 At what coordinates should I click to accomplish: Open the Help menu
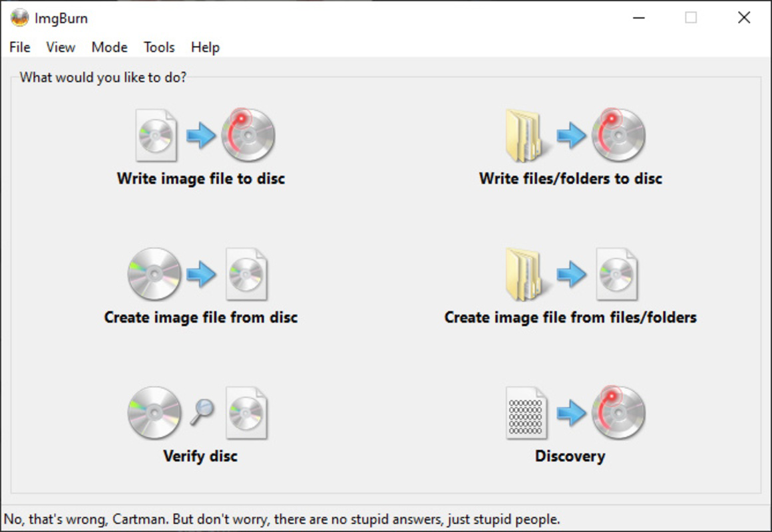pyautogui.click(x=205, y=47)
